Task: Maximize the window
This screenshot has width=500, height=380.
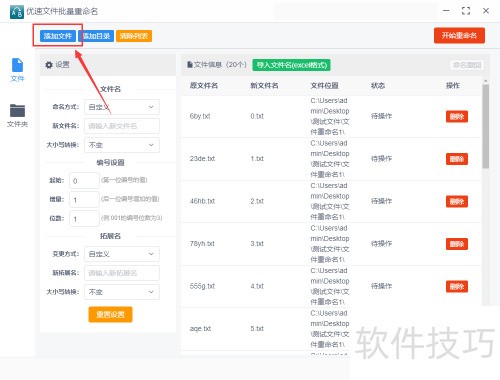Action: pos(466,11)
